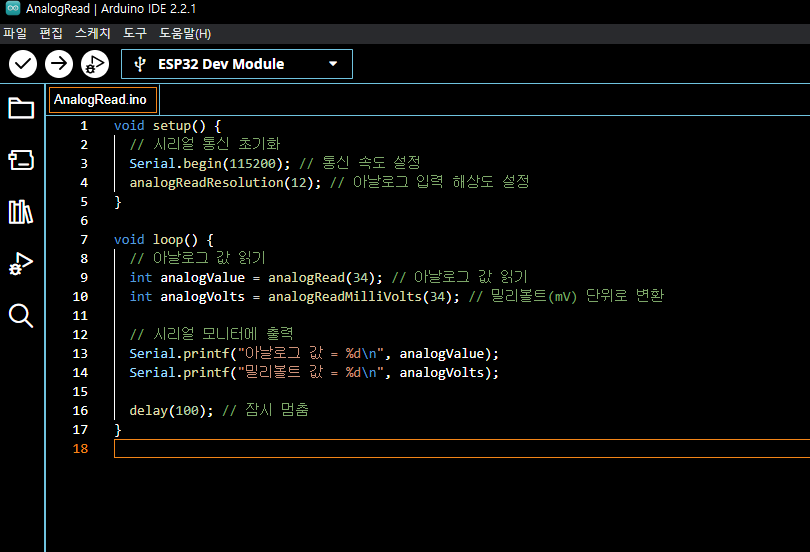Expand board list with the dropdown arrow

(x=333, y=64)
